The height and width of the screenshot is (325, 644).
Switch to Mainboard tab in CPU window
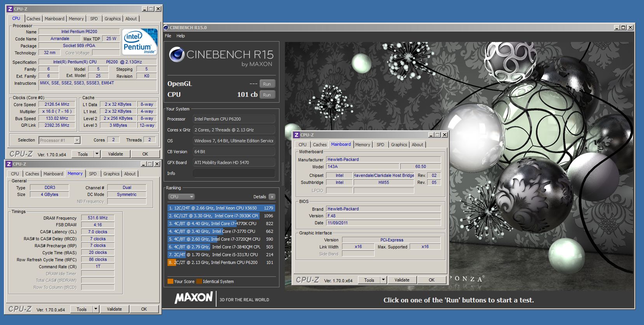point(54,19)
